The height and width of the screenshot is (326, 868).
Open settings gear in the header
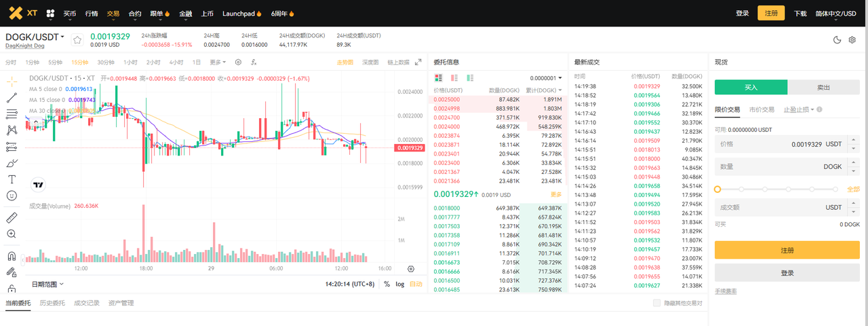(x=852, y=40)
